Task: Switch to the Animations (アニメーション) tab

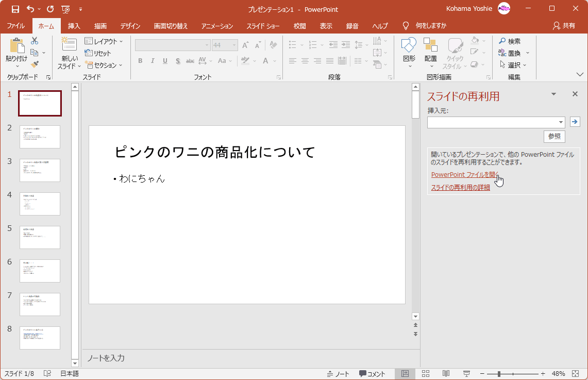Action: coord(217,26)
